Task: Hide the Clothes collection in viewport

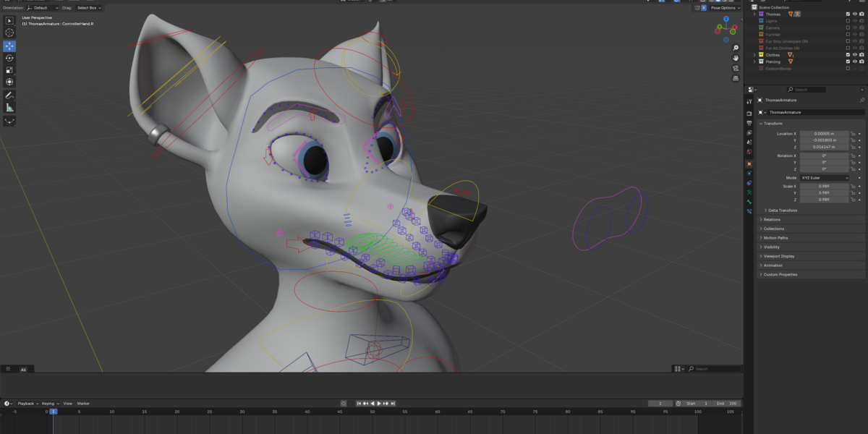Action: coord(855,55)
